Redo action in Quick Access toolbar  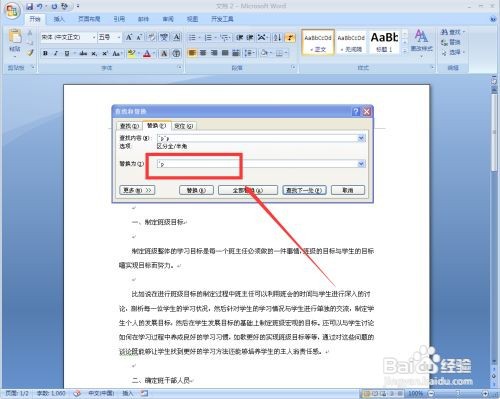pos(55,6)
